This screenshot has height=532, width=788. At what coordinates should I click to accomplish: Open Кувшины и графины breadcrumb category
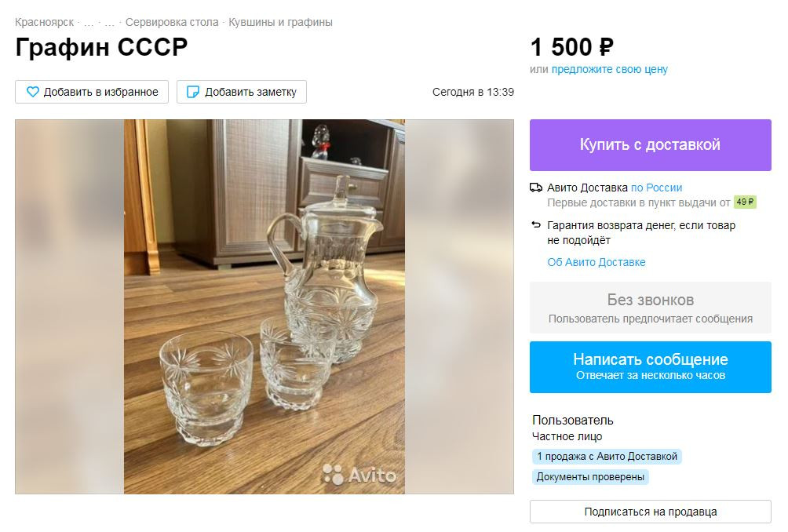[x=280, y=22]
